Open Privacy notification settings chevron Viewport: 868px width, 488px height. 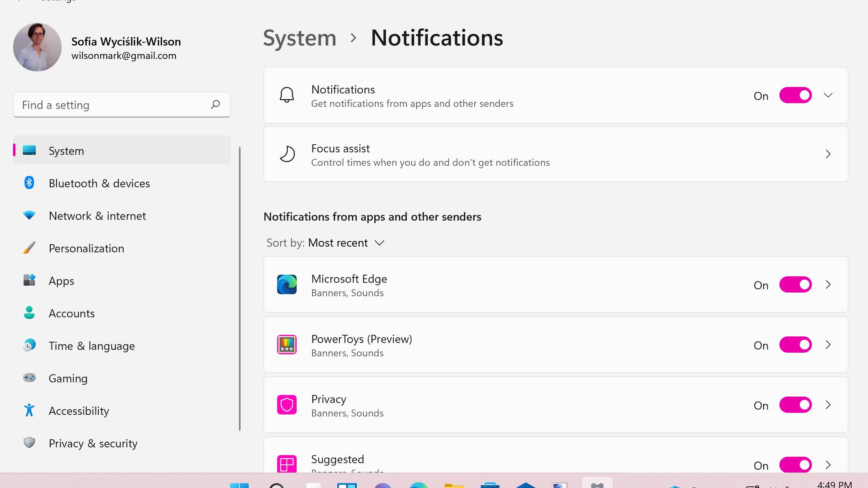click(828, 405)
